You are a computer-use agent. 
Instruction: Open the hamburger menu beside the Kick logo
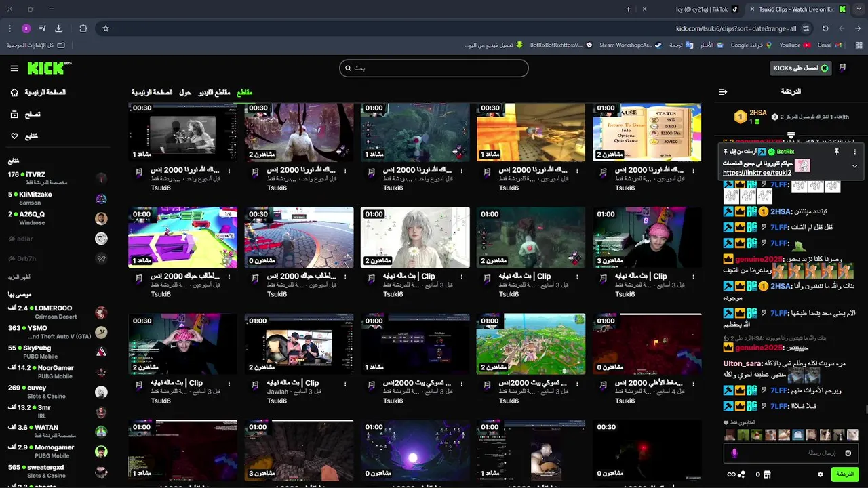coord(14,68)
